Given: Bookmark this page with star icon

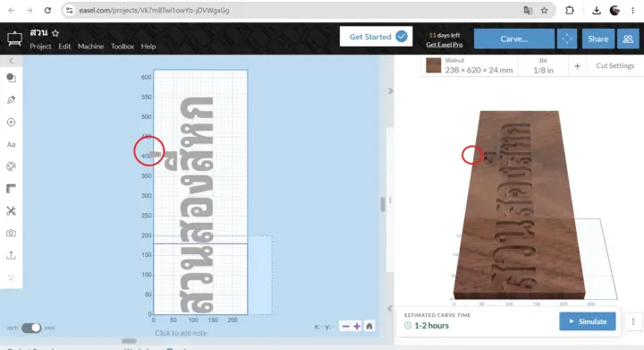Looking at the screenshot, I should coord(544,10).
